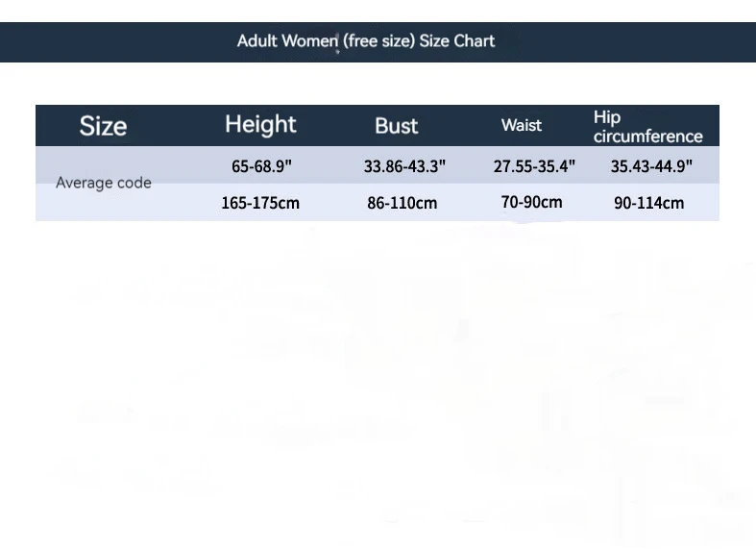Click hip value 35.43-44.9" in inches
Image resolution: width=756 pixels, height=549 pixels.
(x=651, y=166)
